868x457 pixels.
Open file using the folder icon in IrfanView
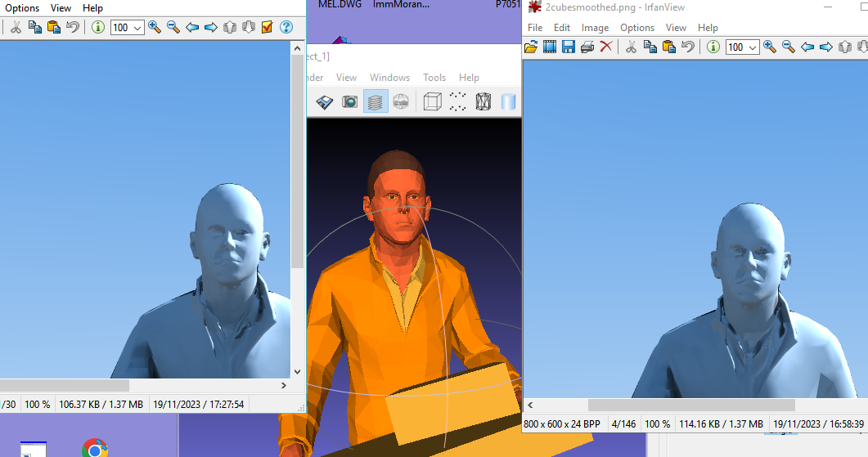(x=531, y=47)
